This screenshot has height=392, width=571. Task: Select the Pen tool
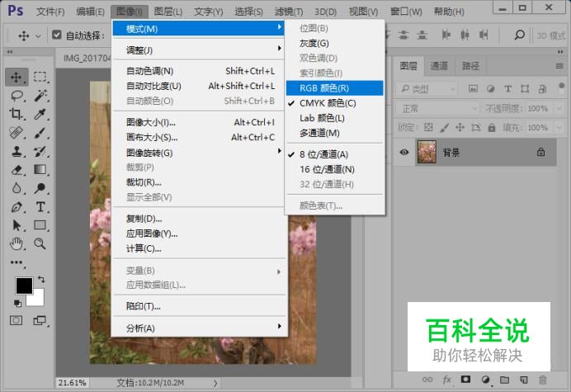point(17,207)
